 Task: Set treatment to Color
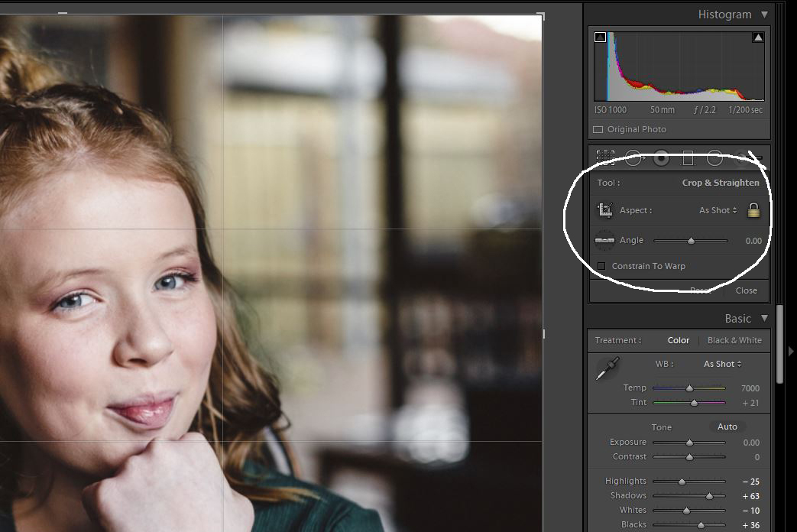point(678,340)
